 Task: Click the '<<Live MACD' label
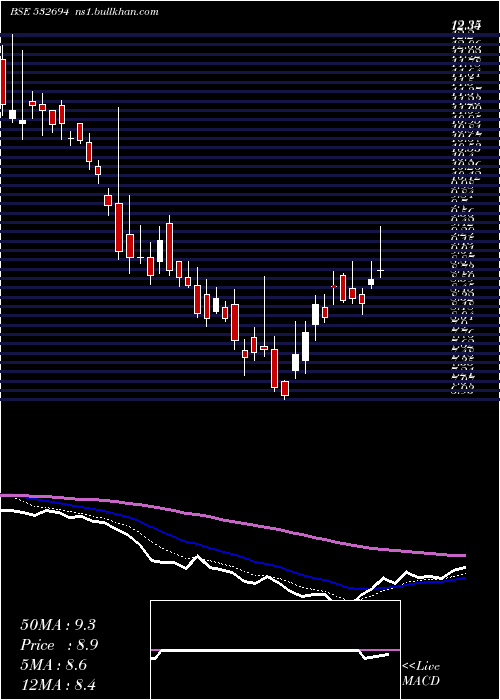pos(421,674)
